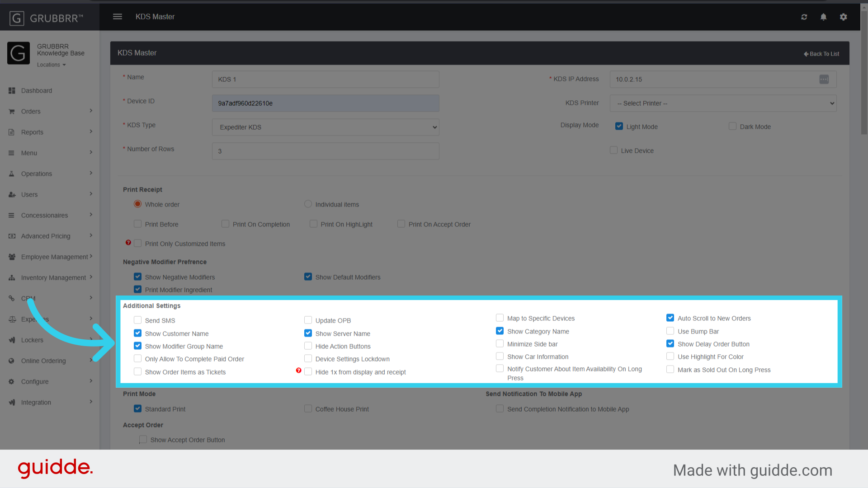The width and height of the screenshot is (868, 488).
Task: Check Coffee House Print option
Action: coord(308,408)
